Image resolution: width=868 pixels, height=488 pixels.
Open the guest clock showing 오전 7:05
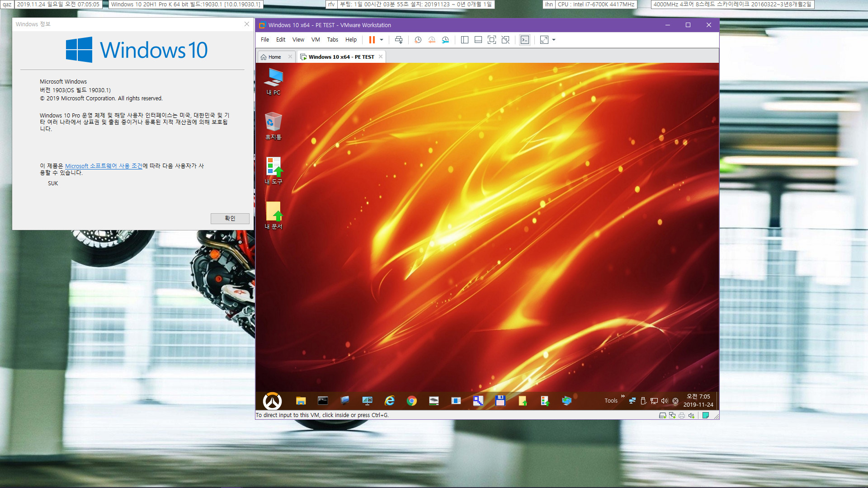698,401
